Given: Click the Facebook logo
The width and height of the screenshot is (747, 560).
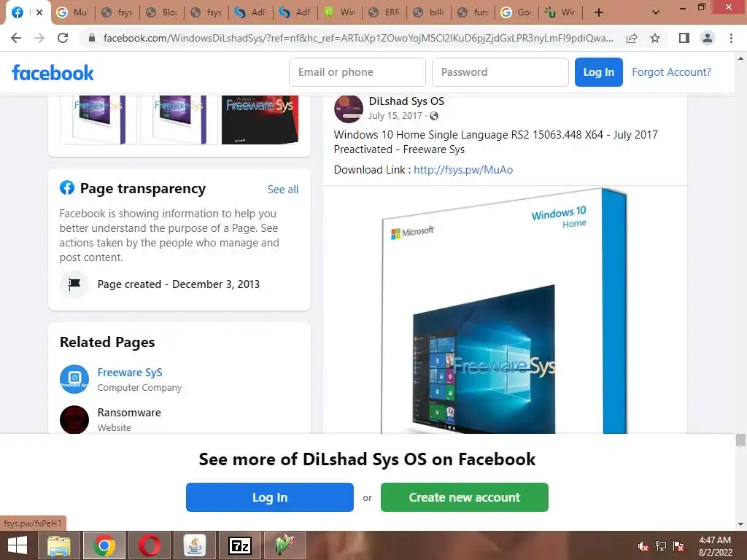Looking at the screenshot, I should 53,73.
